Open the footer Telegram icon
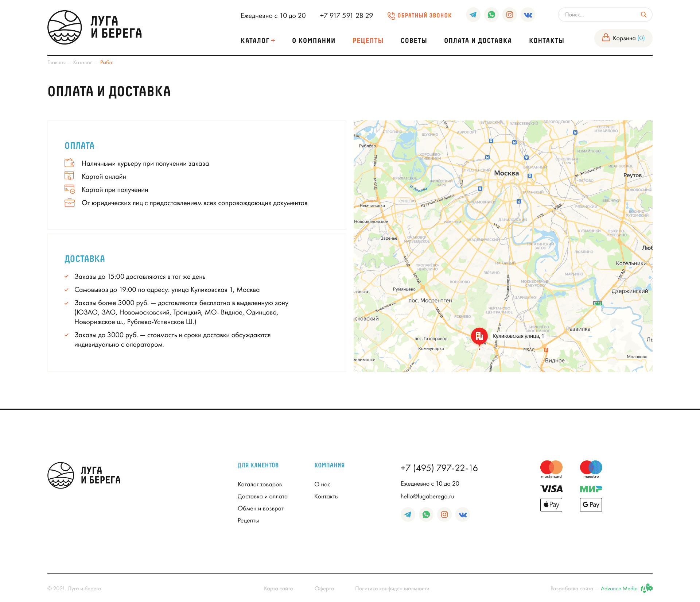Image resolution: width=700 pixels, height=602 pixels. (408, 514)
